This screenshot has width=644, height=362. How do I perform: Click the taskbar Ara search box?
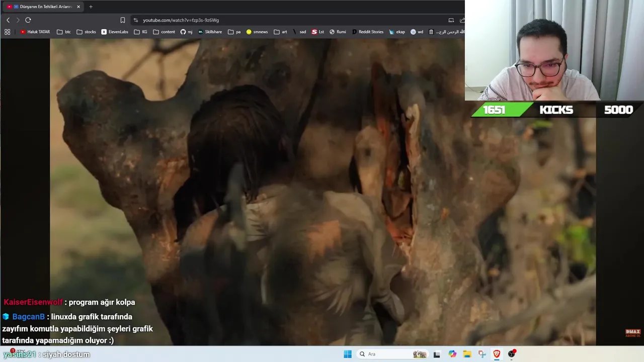(393, 354)
